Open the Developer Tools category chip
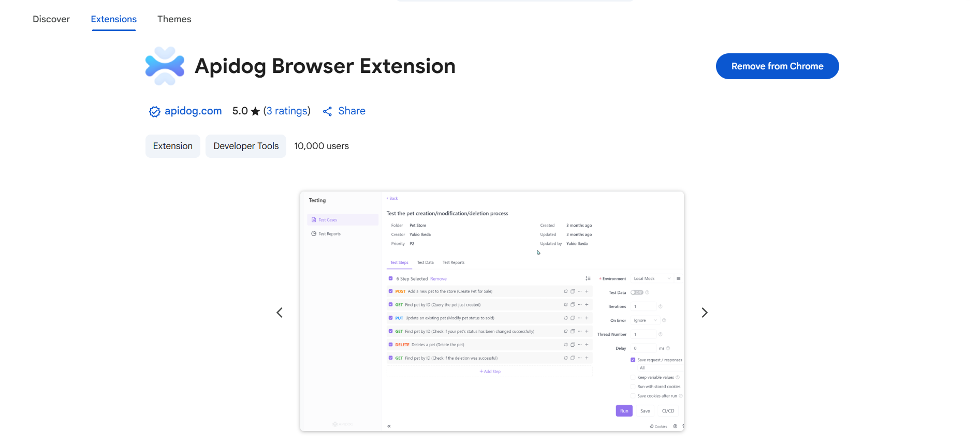The width and height of the screenshot is (980, 443). (x=246, y=146)
